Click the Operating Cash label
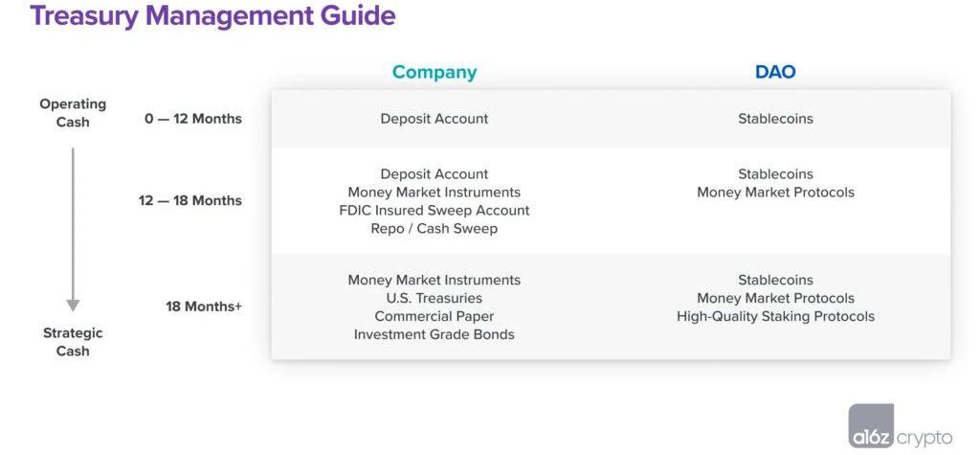Image resolution: width=980 pixels, height=455 pixels. (x=73, y=112)
